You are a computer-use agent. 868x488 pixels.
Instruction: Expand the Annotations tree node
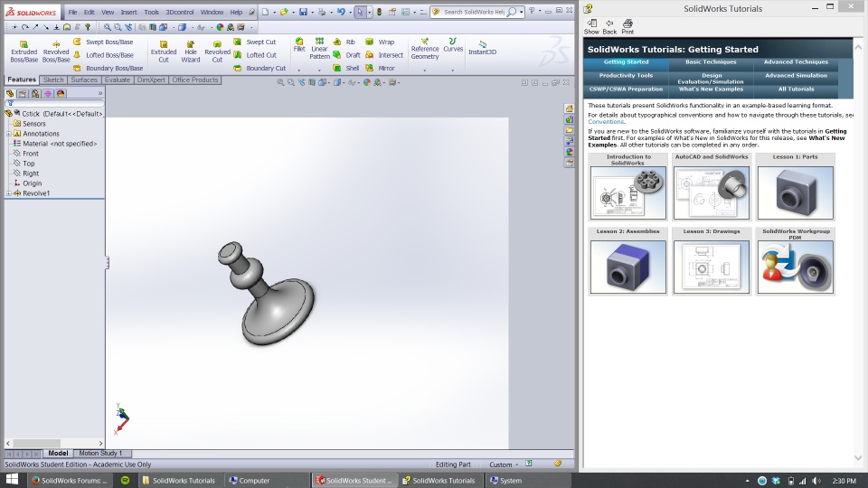point(9,134)
